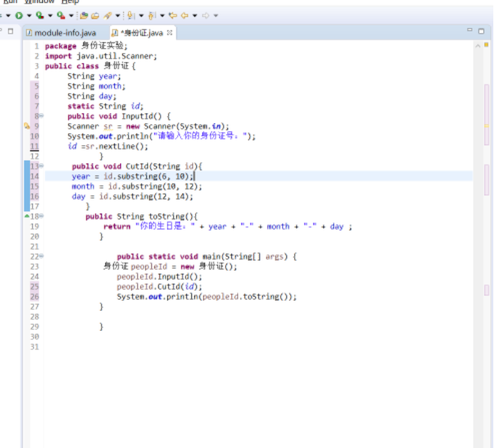Open the External Tools dropdown arrow

[x=71, y=15]
